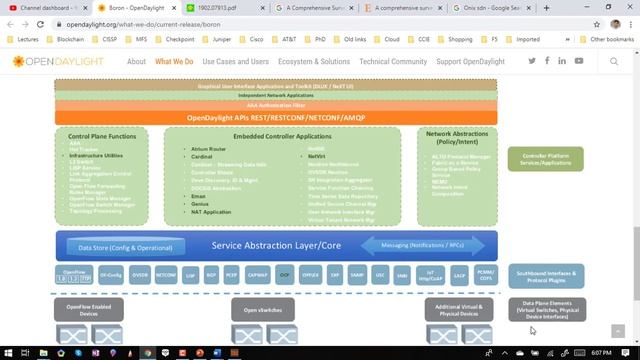Click the back-to-top arrow button
This screenshot has width=640, height=360.
coord(618,331)
